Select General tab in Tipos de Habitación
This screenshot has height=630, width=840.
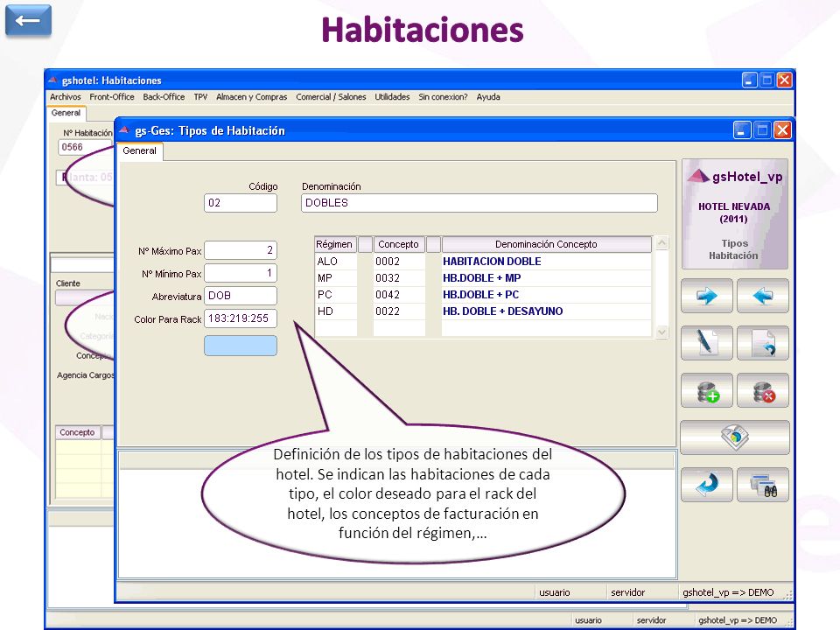point(139,151)
